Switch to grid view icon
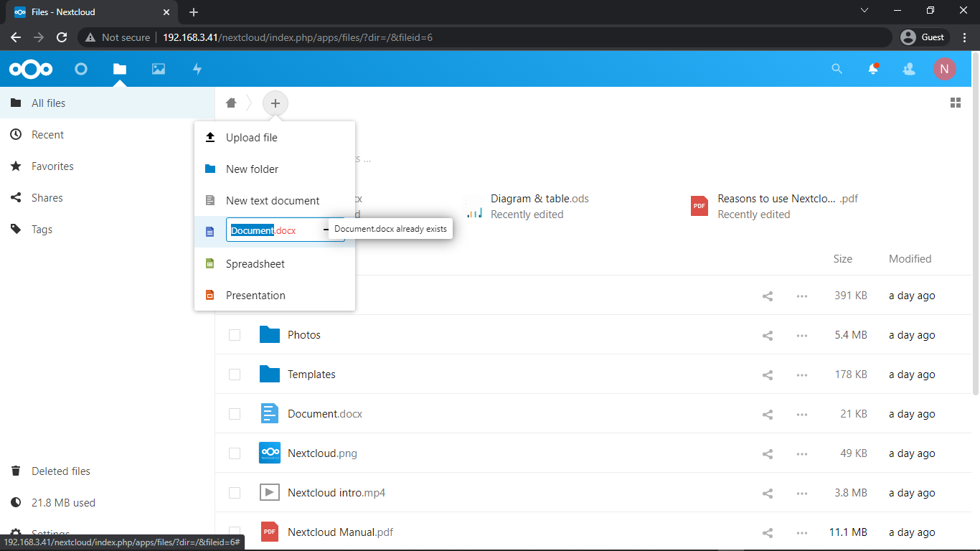Image resolution: width=980 pixels, height=551 pixels. (956, 103)
